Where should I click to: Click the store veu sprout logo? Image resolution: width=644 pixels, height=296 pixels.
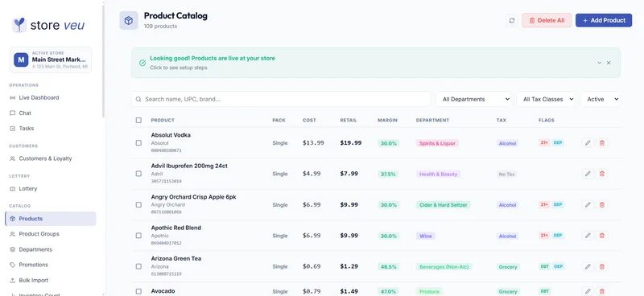19,25
